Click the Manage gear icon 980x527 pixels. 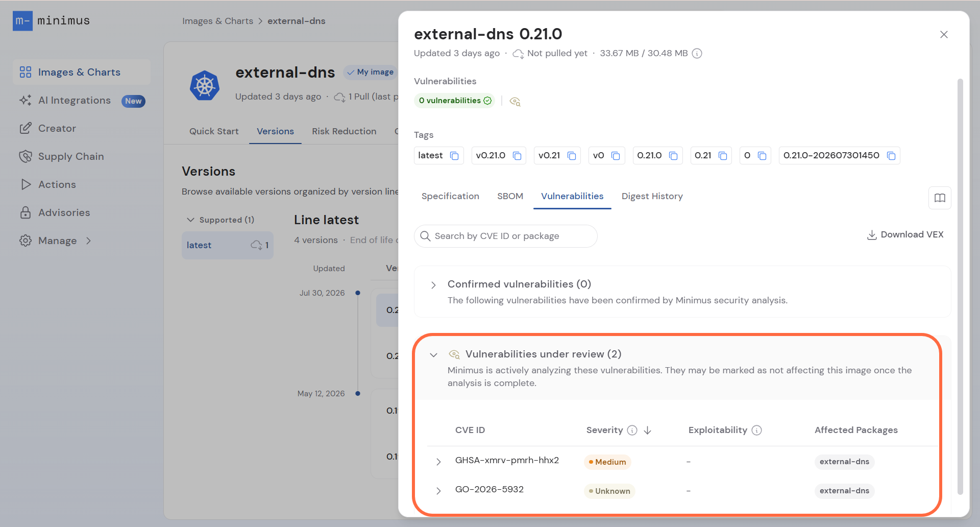coord(26,241)
